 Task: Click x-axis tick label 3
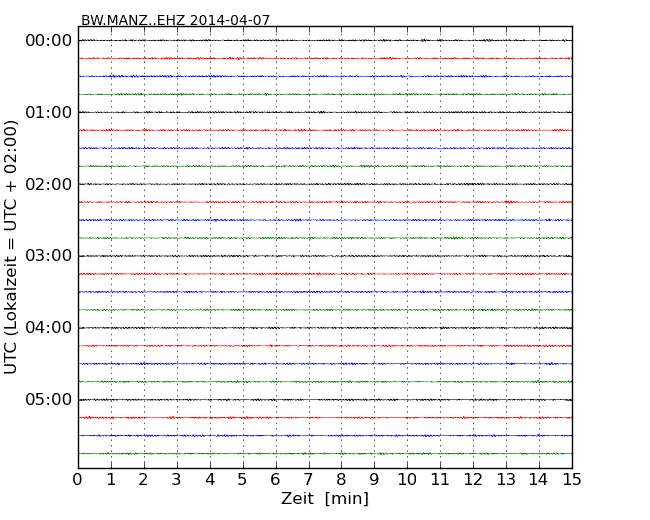[177, 479]
